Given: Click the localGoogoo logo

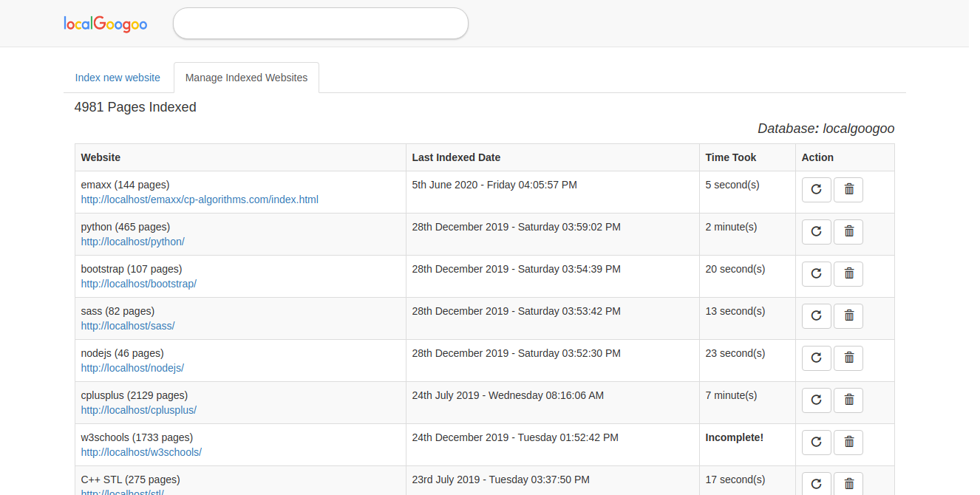Looking at the screenshot, I should click(106, 24).
